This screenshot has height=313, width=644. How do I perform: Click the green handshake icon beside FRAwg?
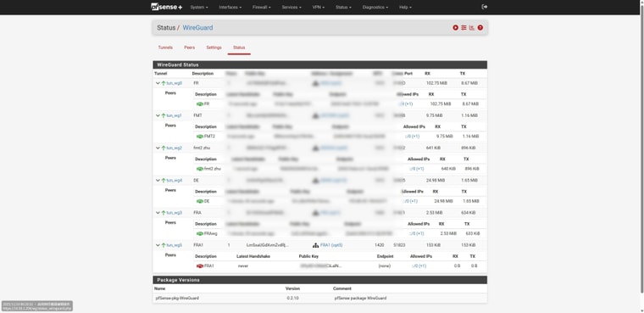point(200,233)
